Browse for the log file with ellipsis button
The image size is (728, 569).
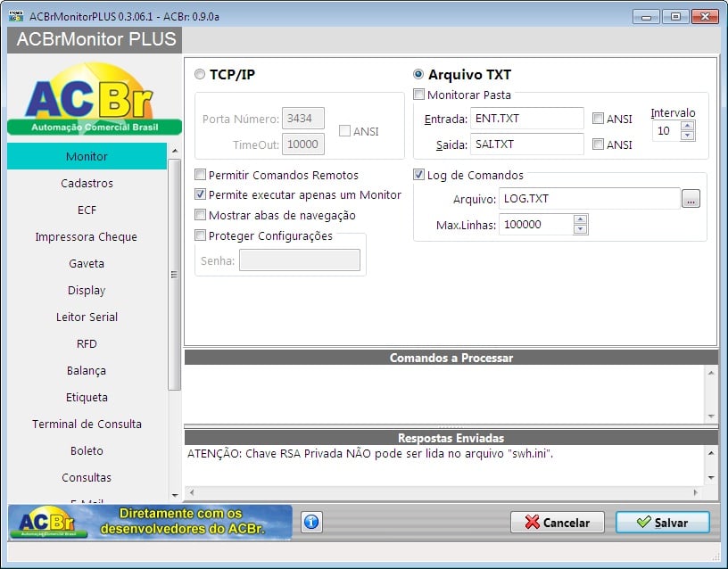click(x=691, y=199)
